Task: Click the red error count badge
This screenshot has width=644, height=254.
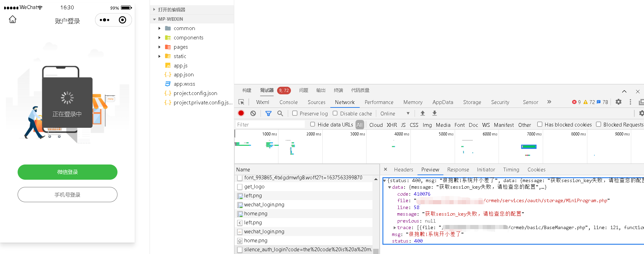Action: pos(576,102)
